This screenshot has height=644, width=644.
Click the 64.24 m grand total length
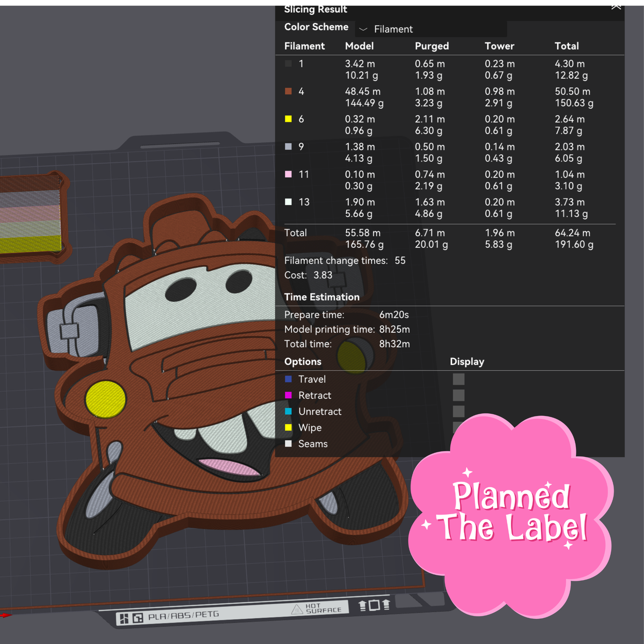573,233
